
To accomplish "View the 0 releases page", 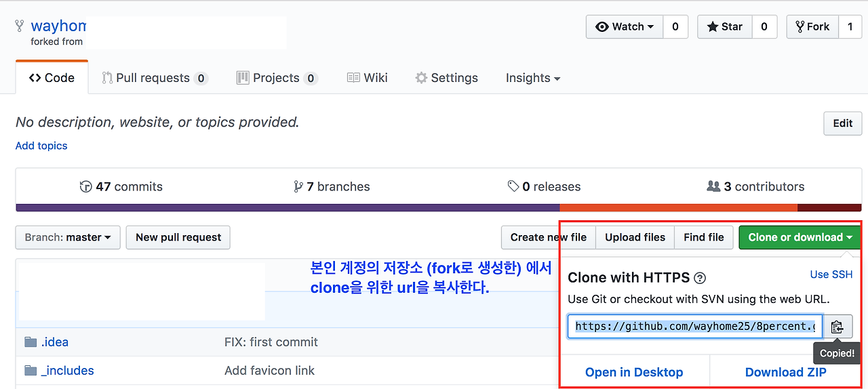I will [x=544, y=186].
